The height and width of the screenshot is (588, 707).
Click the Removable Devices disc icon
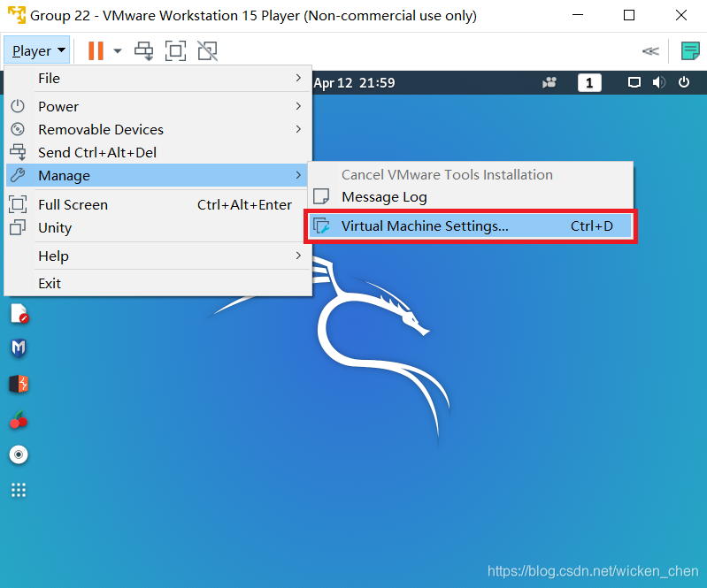tap(18, 129)
